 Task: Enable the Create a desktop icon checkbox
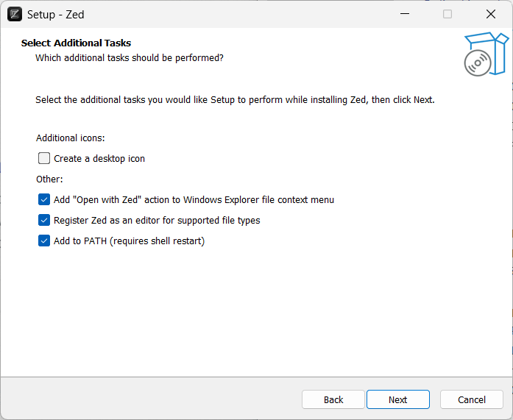pyautogui.click(x=44, y=158)
